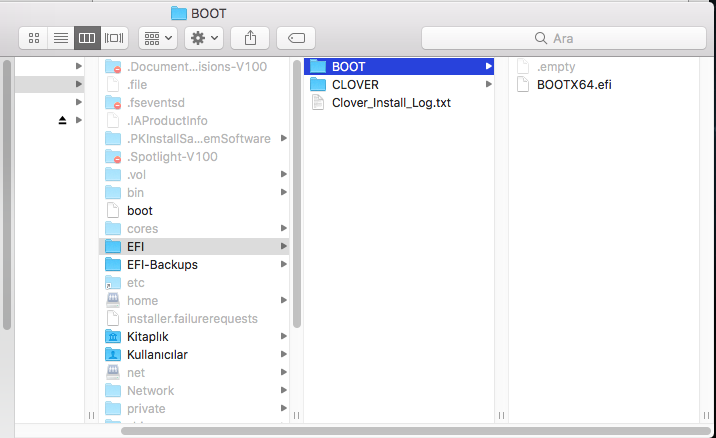The image size is (716, 438).
Task: Select the BOOTX64.efi file
Action: (x=573, y=84)
